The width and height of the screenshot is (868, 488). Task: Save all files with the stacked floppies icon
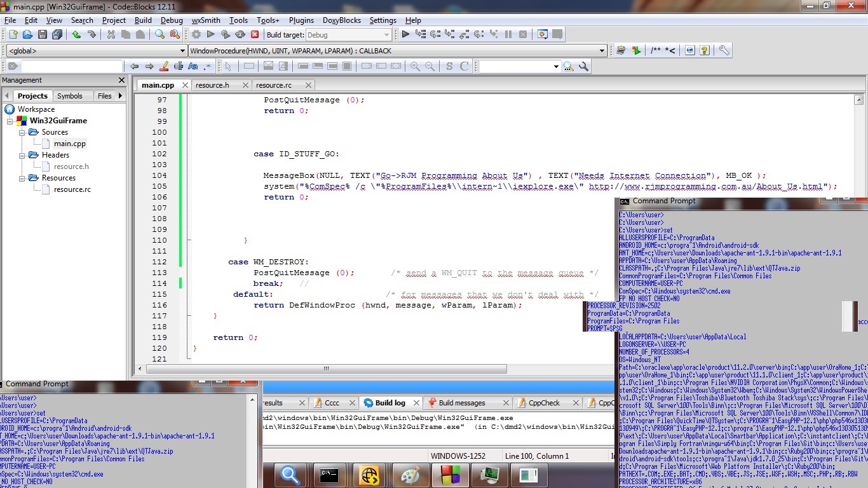(x=57, y=34)
